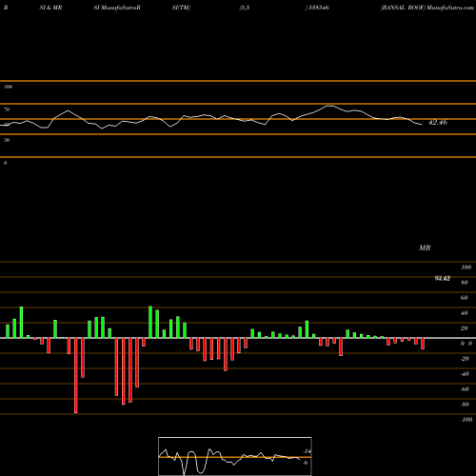
Task: Click the MR axis label -80
Action: click(465, 405)
